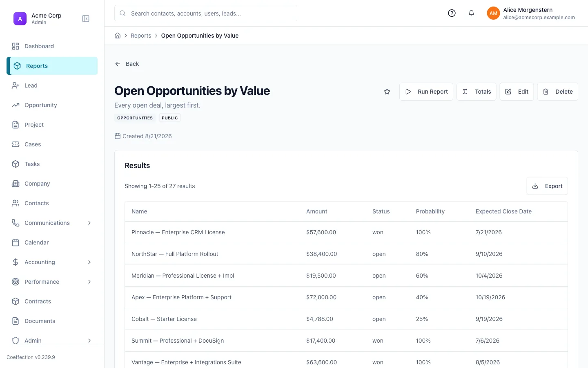Collapse the sidebar with the panel icon
The width and height of the screenshot is (588, 368).
[86, 19]
